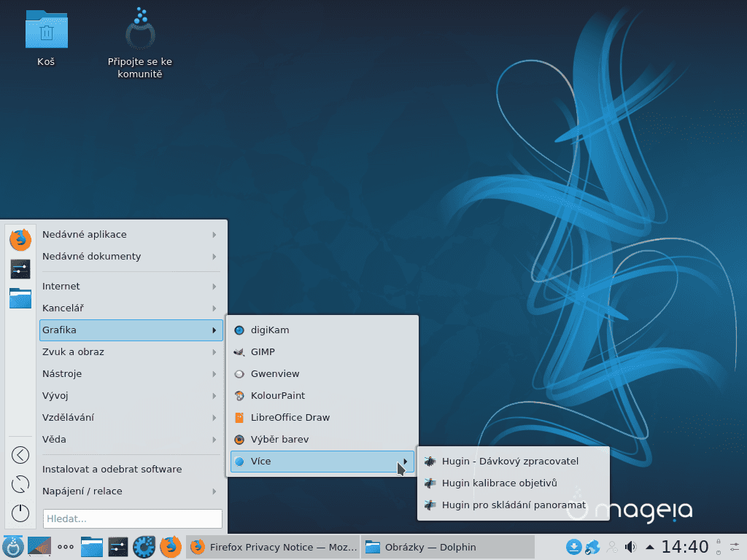Open the updates notifier in the tray
The height and width of the screenshot is (560, 747).
point(575,547)
